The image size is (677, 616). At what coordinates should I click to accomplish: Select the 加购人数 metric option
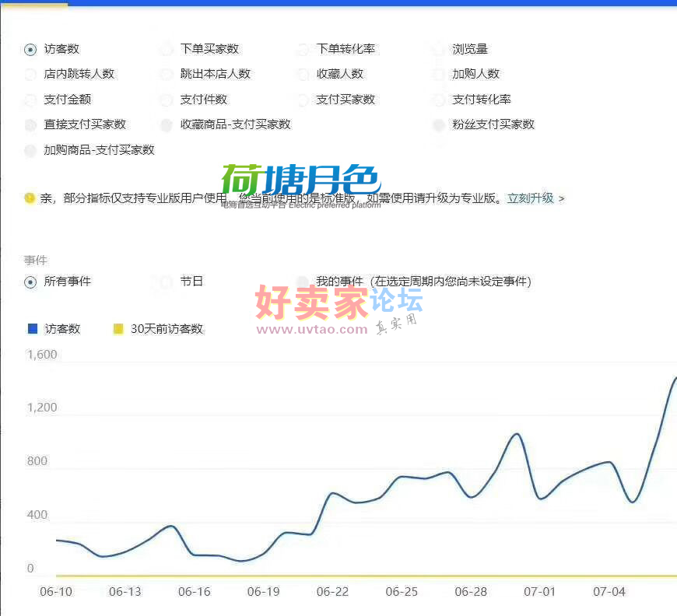coord(439,75)
